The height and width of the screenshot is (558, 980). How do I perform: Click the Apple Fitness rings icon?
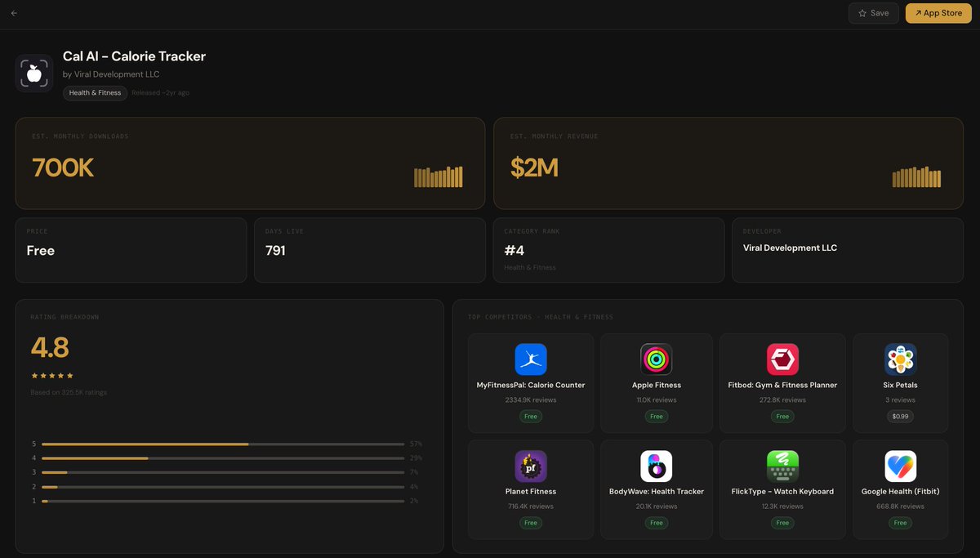click(x=657, y=359)
